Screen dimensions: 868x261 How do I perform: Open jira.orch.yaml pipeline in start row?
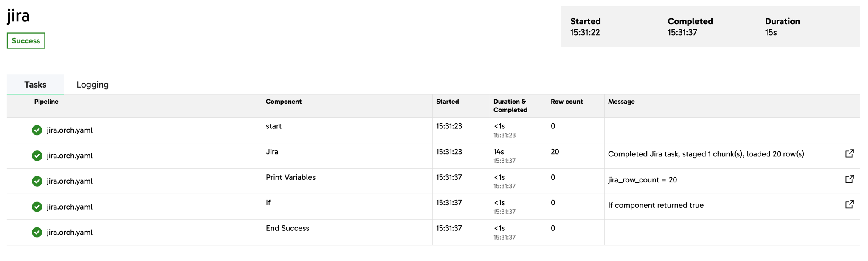(70, 130)
